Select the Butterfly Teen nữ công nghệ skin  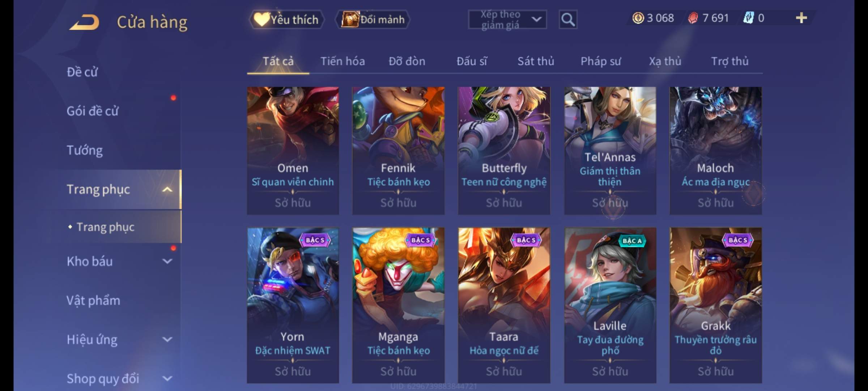click(x=504, y=151)
